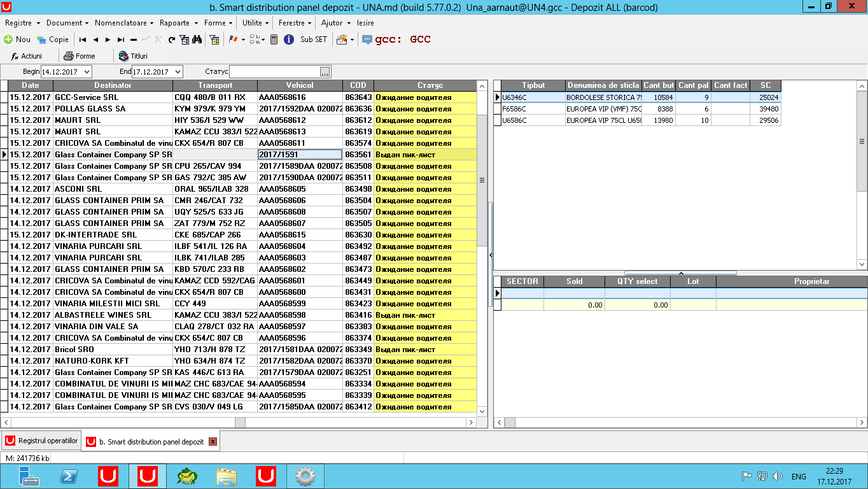Click the Copie copy button
The image size is (868, 489).
[x=53, y=39]
